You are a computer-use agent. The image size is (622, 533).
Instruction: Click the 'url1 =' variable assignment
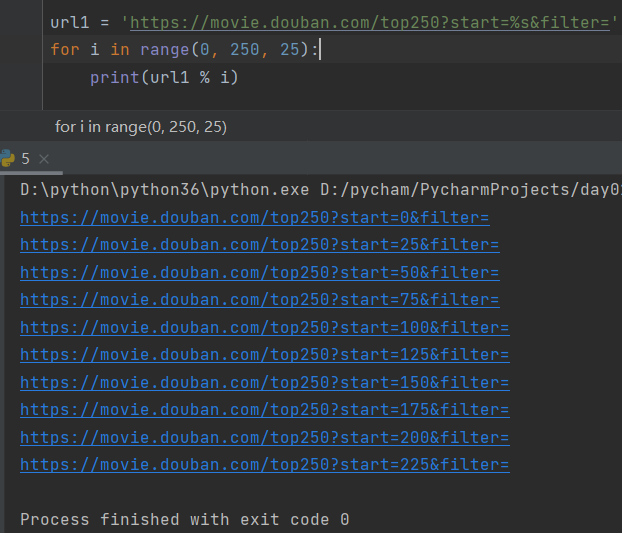80,23
